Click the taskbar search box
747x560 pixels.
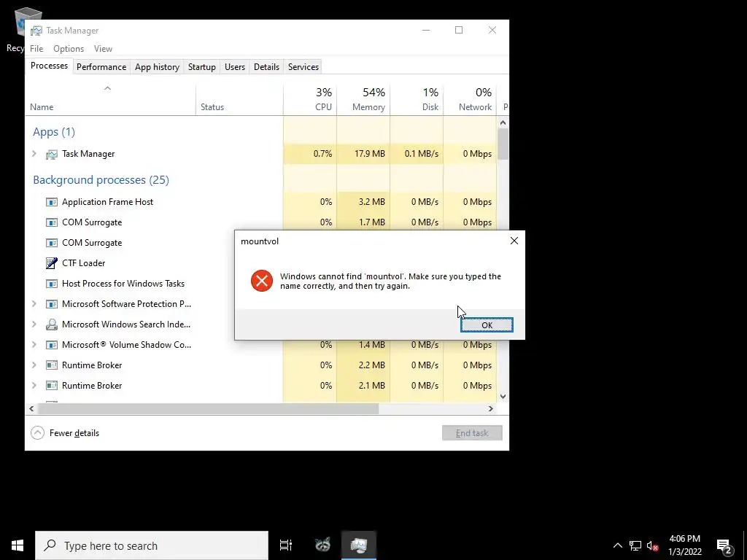click(152, 545)
